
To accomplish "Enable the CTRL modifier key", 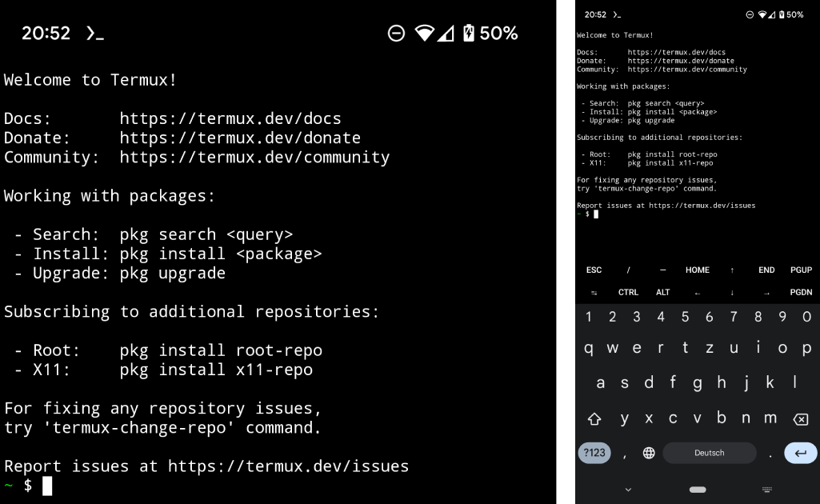I will coord(628,292).
